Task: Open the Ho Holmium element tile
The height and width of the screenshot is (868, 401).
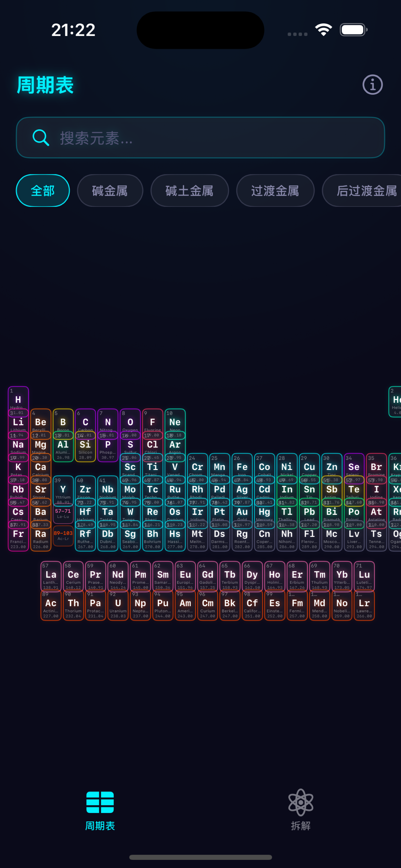Action: coord(275,576)
